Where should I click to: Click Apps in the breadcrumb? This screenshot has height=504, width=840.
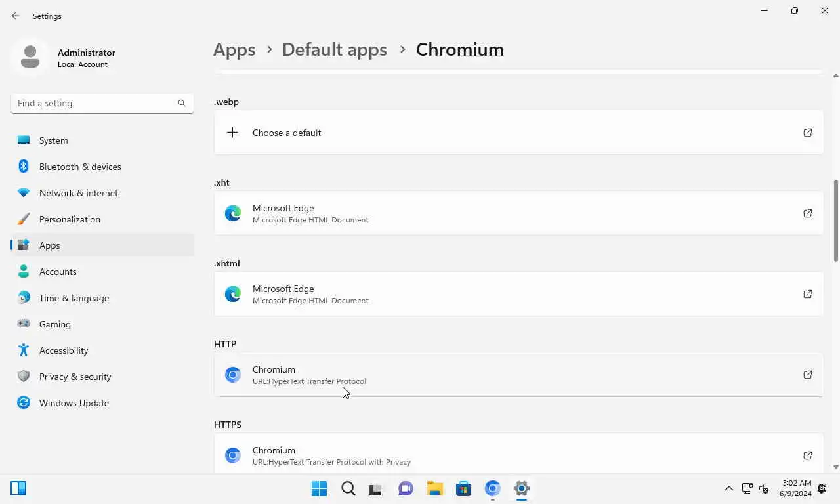[x=234, y=49]
